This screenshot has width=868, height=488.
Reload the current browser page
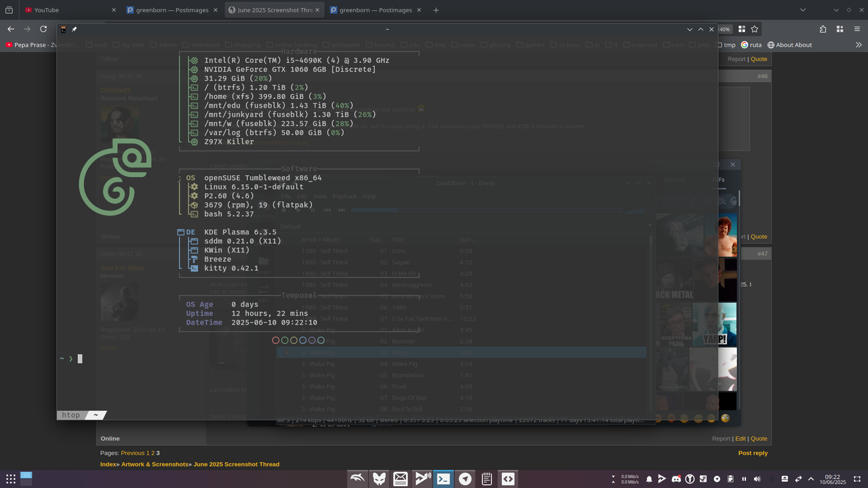point(43,29)
